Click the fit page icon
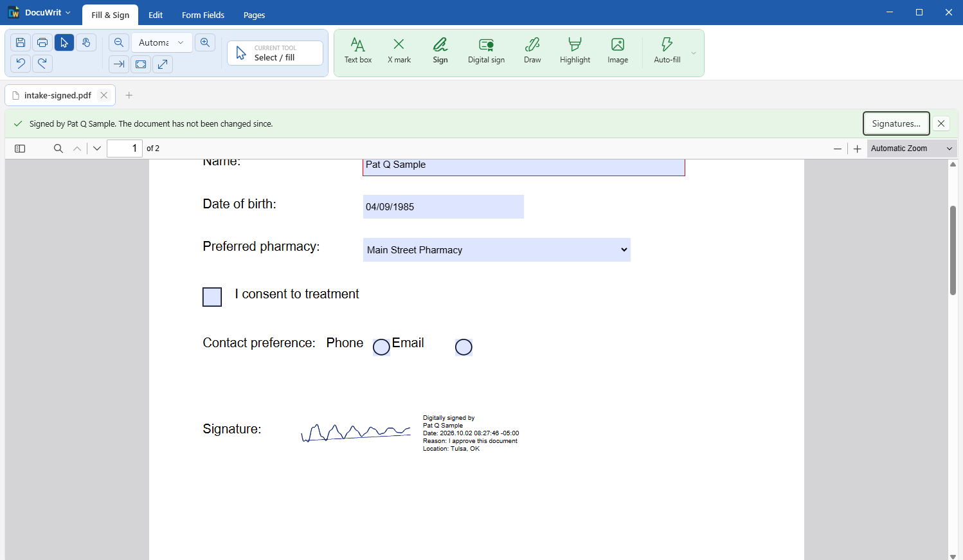 [x=141, y=64]
